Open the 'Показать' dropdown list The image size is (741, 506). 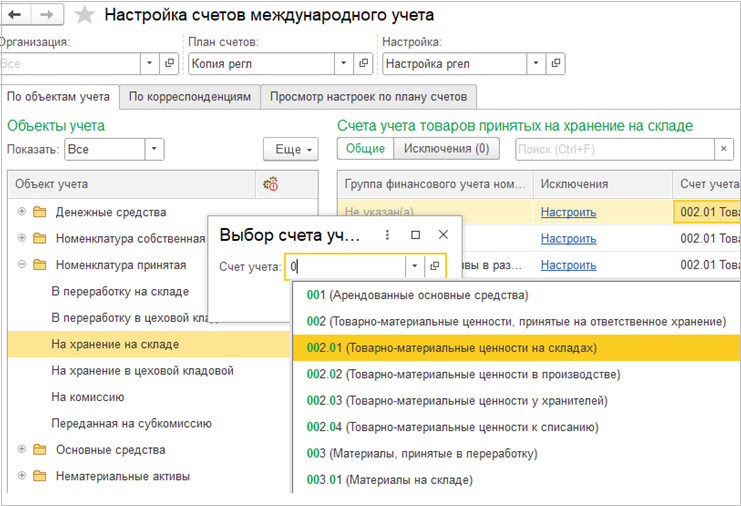[154, 149]
